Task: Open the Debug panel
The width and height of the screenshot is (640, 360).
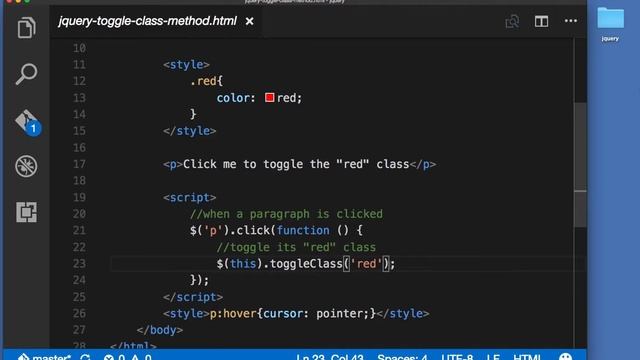Action: [26, 166]
